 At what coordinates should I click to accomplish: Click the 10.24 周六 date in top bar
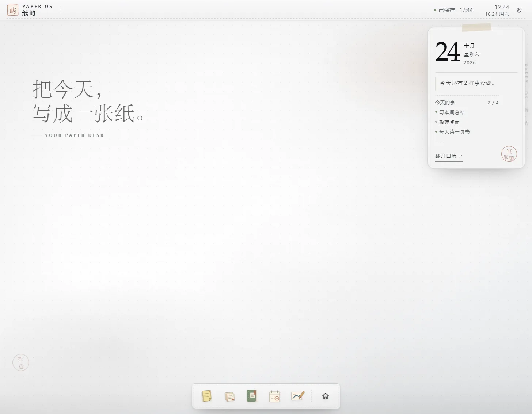tap(497, 14)
